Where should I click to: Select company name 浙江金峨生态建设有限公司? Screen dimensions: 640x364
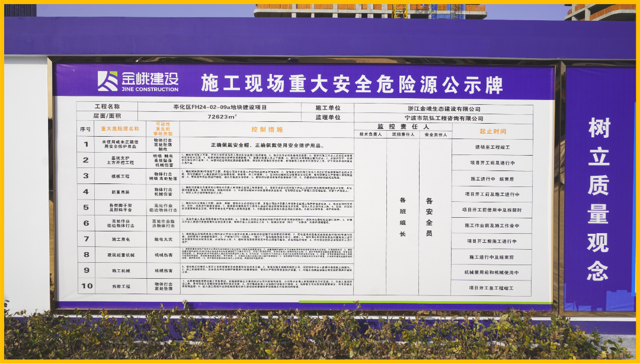pyautogui.click(x=444, y=109)
